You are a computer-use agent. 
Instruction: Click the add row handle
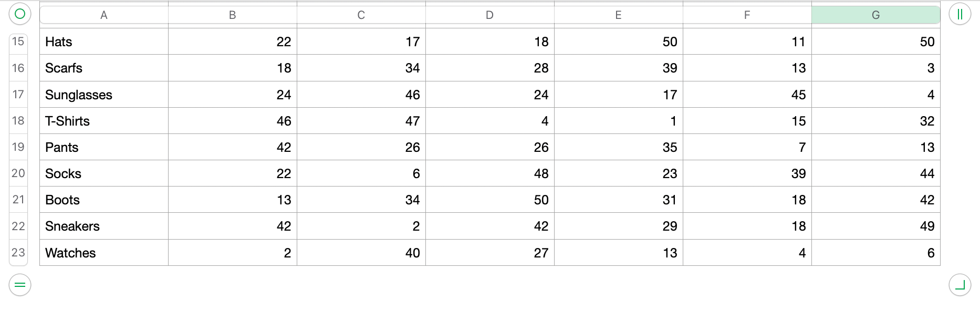20,285
